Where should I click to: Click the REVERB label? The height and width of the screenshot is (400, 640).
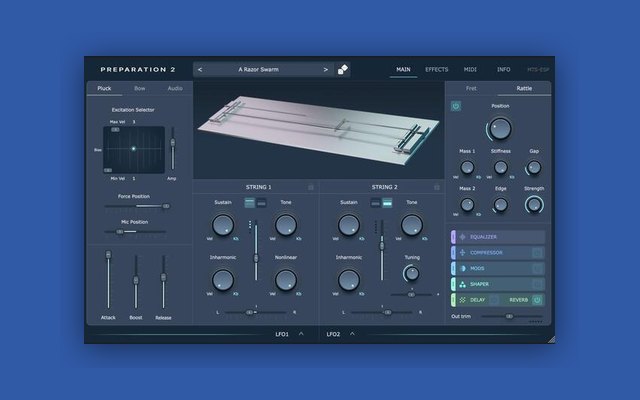[x=518, y=300]
